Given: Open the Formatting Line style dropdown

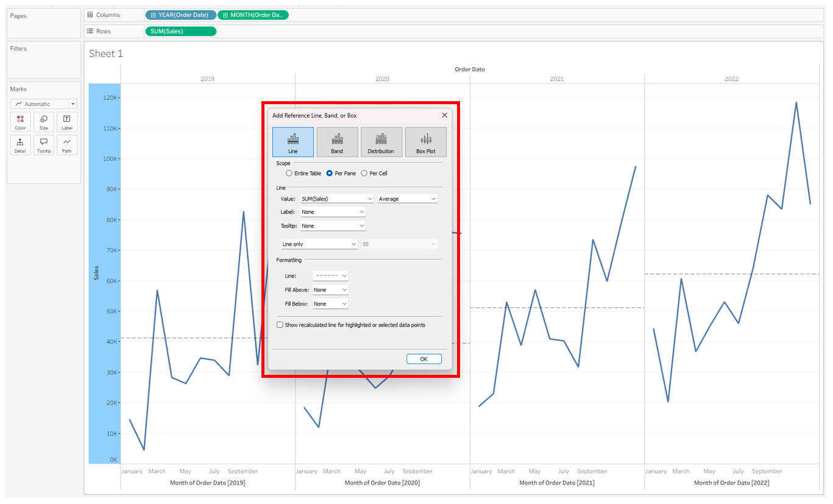Looking at the screenshot, I should pyautogui.click(x=330, y=276).
